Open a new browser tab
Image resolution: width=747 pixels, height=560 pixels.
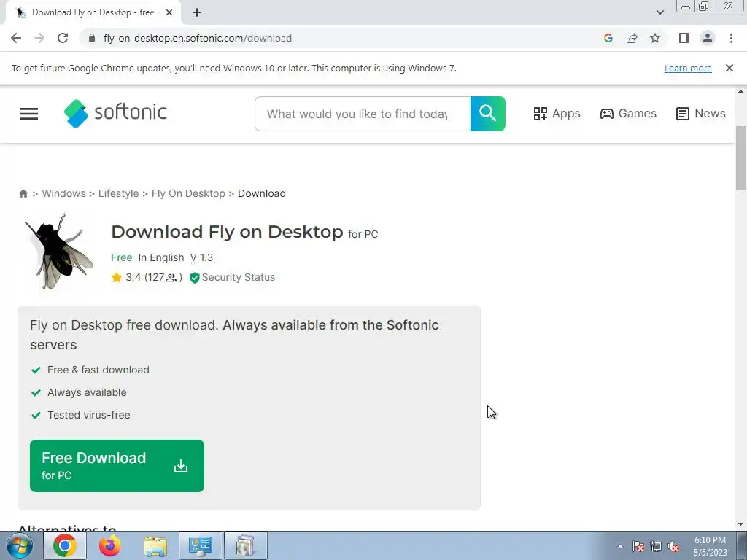point(197,12)
